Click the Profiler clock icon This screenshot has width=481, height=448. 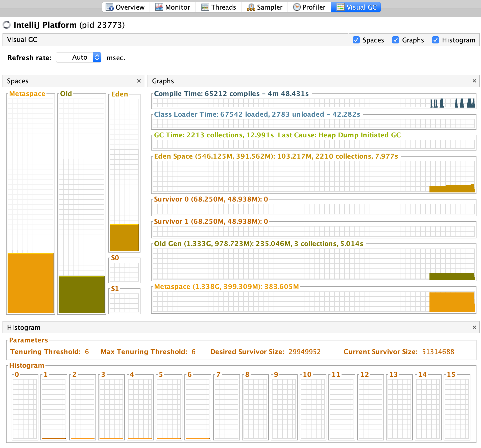297,7
